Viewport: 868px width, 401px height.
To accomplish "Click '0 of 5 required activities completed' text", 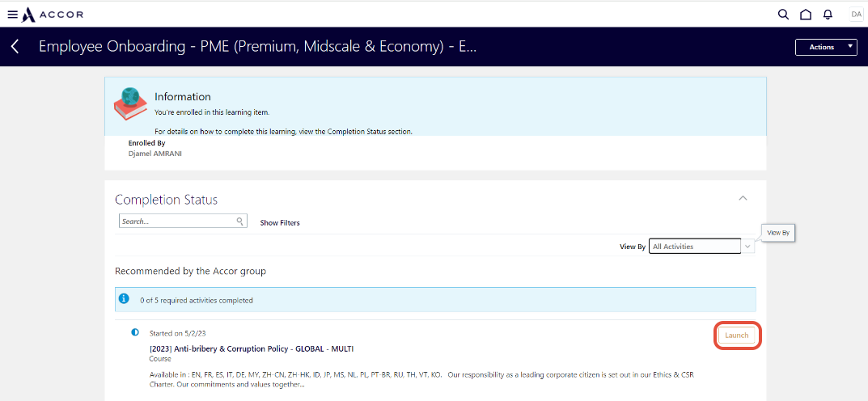I will (196, 300).
